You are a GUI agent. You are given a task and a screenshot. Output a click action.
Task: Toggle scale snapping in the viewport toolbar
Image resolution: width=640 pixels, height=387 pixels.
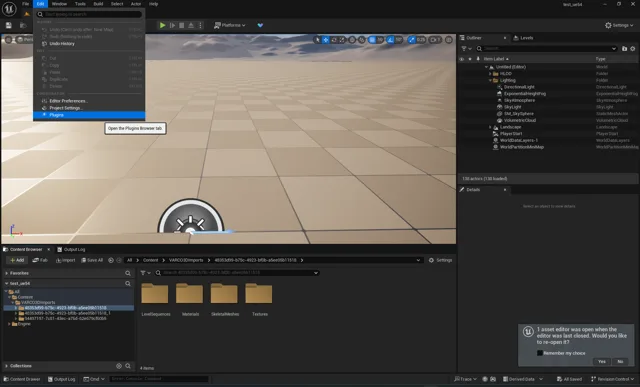[x=411, y=40]
